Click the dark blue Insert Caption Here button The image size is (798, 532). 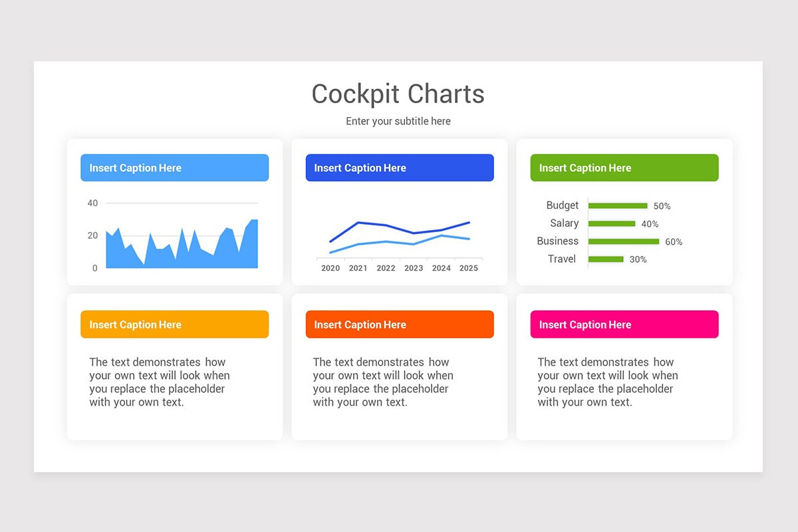click(399, 168)
